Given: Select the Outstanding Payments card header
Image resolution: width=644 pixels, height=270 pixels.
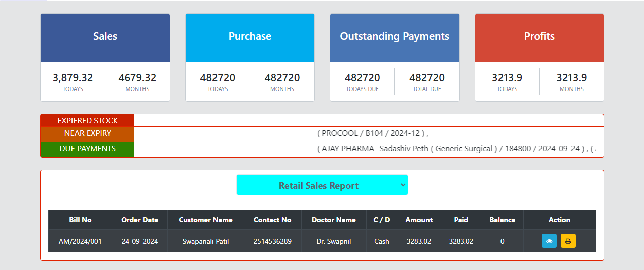Looking at the screenshot, I should tap(394, 37).
